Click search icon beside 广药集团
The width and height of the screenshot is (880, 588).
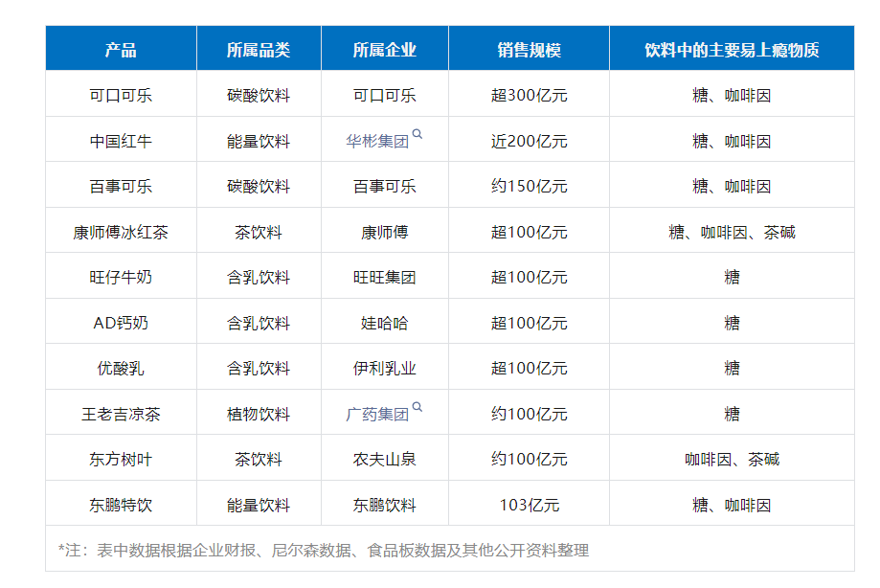click(417, 407)
